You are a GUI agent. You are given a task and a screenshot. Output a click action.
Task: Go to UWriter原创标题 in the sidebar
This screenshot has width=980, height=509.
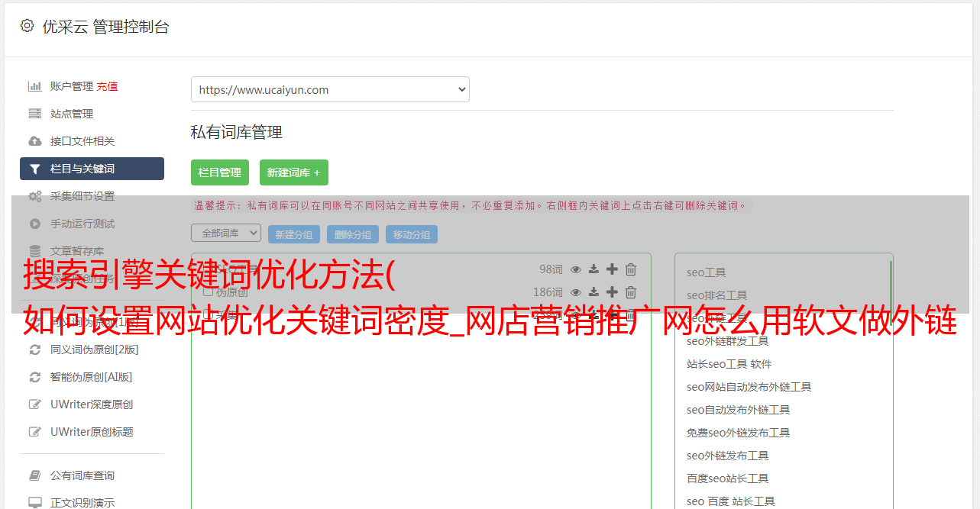coord(92,432)
